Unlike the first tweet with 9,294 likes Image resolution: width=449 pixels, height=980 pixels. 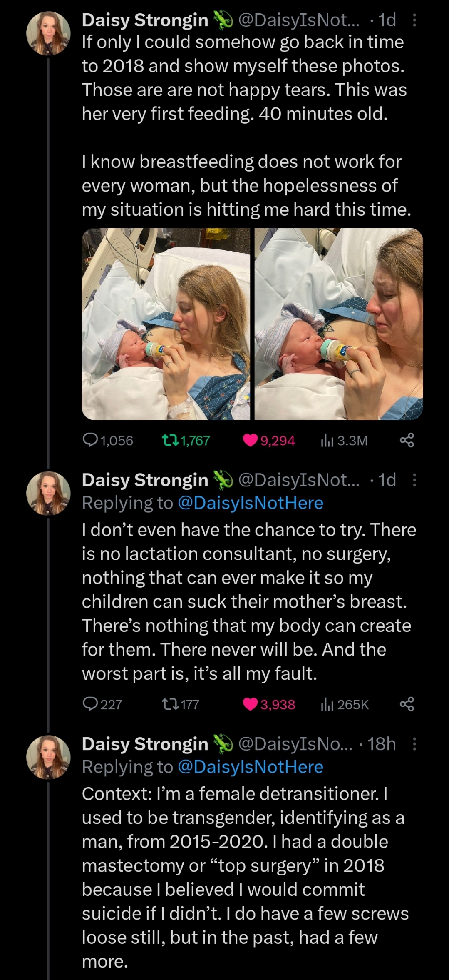click(x=250, y=440)
